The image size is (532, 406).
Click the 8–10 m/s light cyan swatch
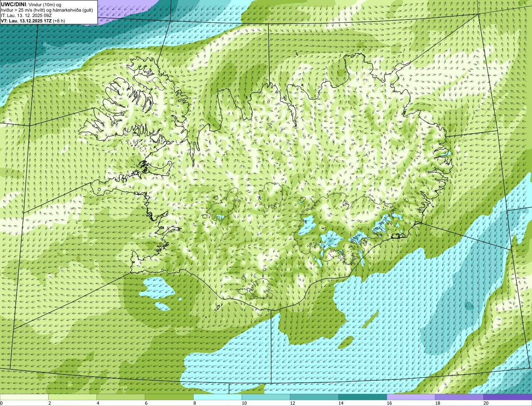218,397
